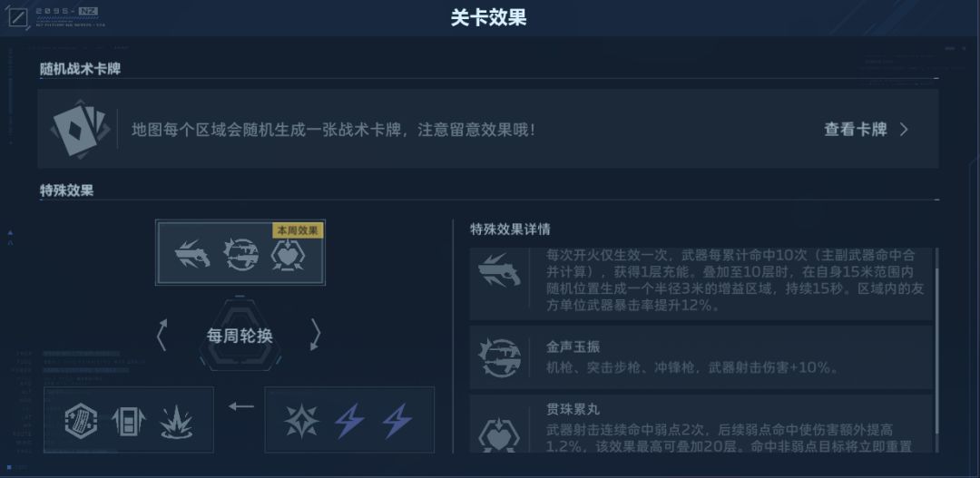This screenshot has height=478, width=980.
Task: Rotate weekly effects with left bracket arrow
Action: point(162,336)
